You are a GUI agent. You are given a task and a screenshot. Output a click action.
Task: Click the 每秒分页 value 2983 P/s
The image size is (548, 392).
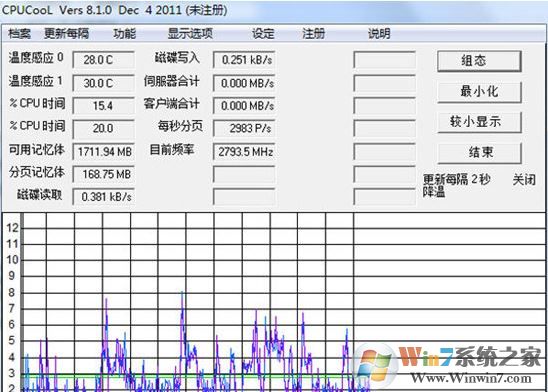click(x=244, y=129)
